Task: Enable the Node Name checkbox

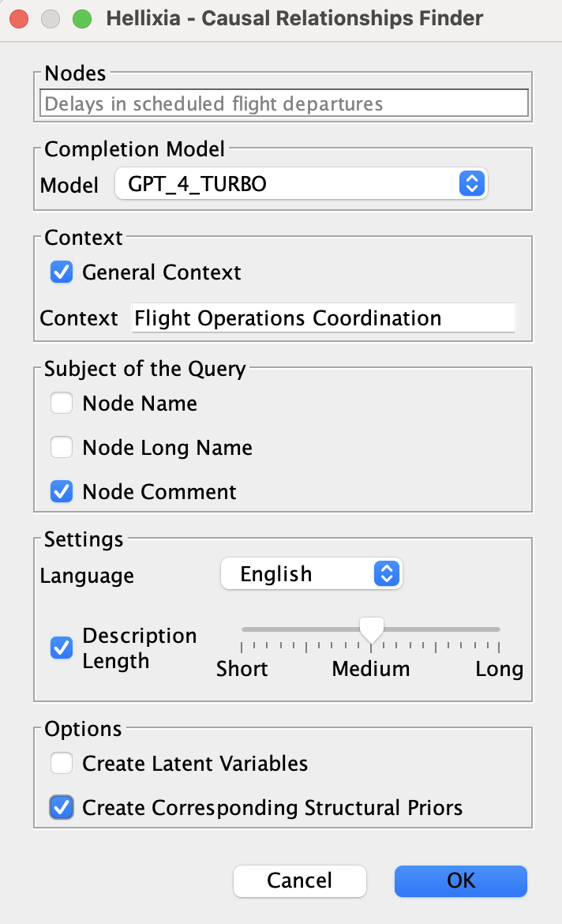Action: click(62, 404)
